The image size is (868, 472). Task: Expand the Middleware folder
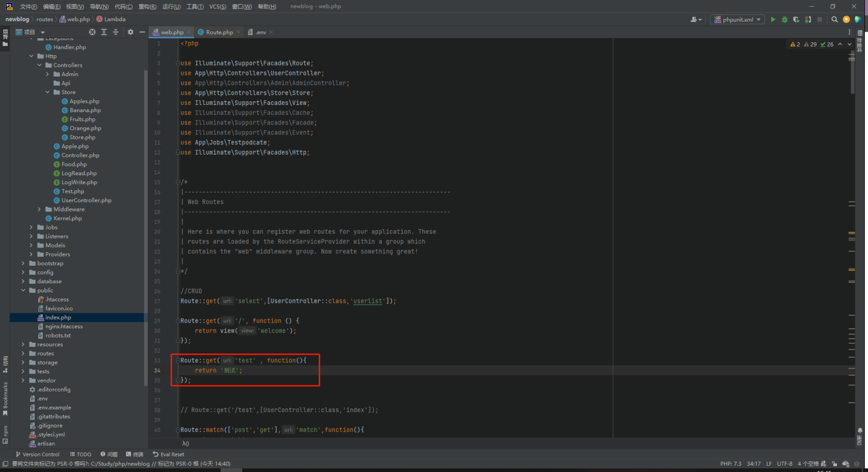(40, 209)
